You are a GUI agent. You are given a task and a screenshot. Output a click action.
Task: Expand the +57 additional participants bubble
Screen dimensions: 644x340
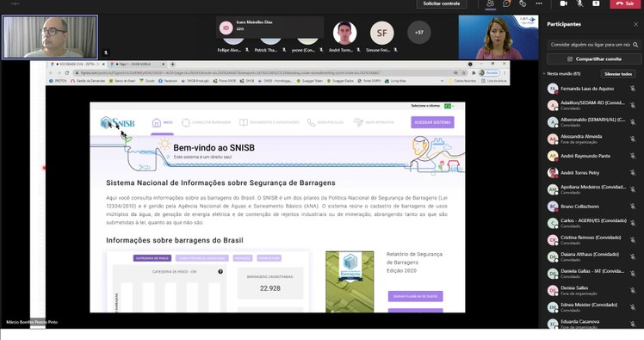pyautogui.click(x=419, y=33)
